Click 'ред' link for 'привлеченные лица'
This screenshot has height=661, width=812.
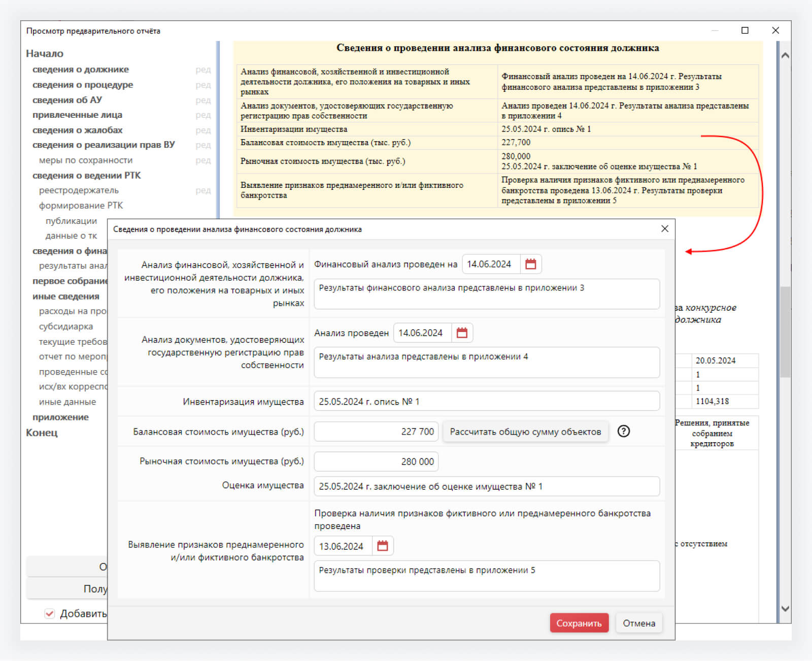pos(203,115)
